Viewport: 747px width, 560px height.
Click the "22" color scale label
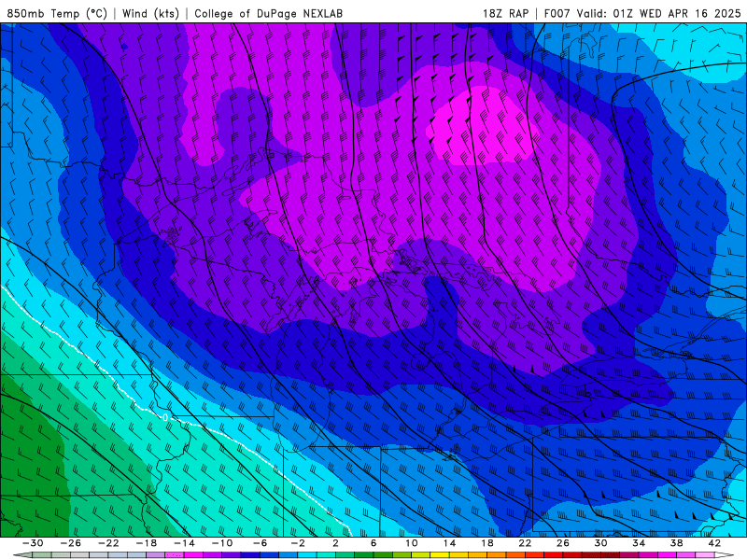[x=525, y=543]
